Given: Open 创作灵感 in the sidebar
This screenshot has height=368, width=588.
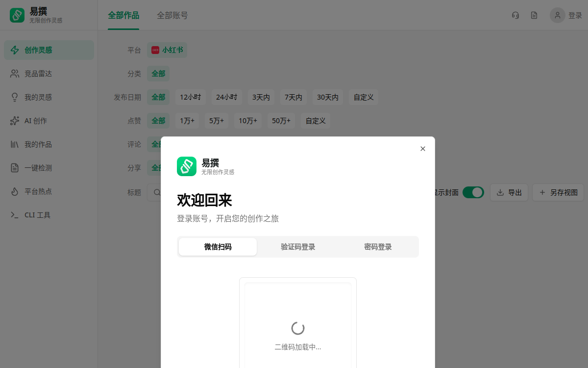Looking at the screenshot, I should [49, 50].
